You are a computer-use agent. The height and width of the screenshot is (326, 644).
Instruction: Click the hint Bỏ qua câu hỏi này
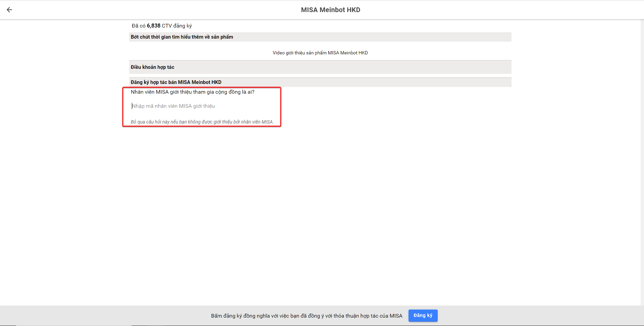202,122
